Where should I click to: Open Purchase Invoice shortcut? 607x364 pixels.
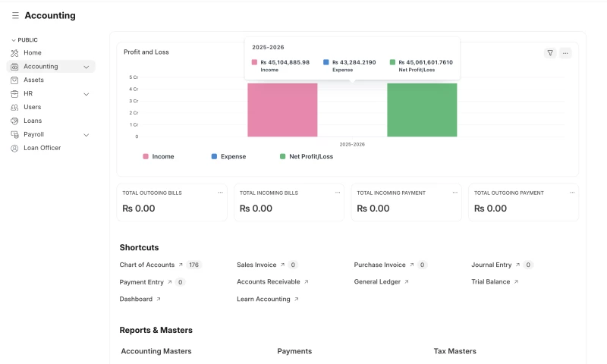380,265
